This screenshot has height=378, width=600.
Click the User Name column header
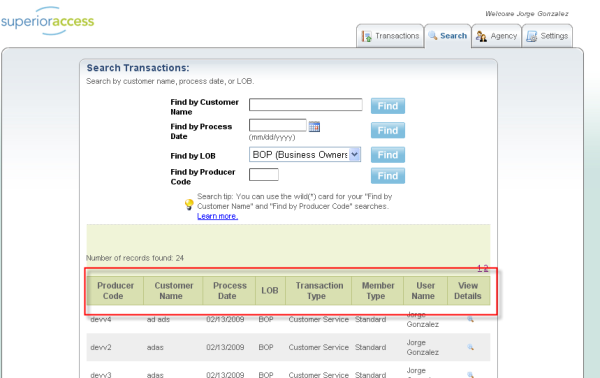click(425, 291)
